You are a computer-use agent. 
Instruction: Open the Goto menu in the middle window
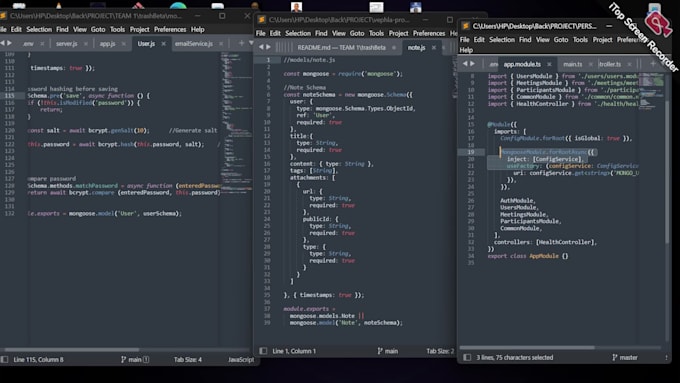pos(357,33)
